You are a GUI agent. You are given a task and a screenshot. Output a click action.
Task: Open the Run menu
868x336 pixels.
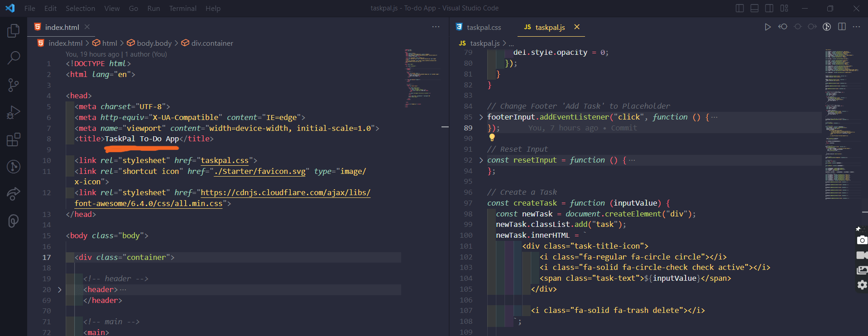[x=153, y=8]
